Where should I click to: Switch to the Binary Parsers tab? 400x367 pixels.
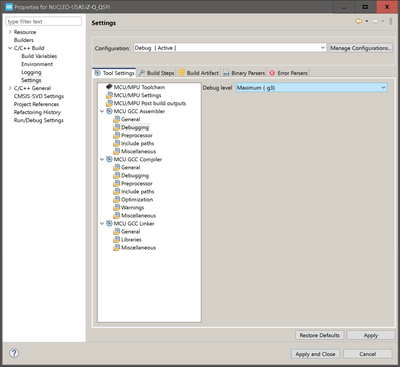pyautogui.click(x=244, y=73)
